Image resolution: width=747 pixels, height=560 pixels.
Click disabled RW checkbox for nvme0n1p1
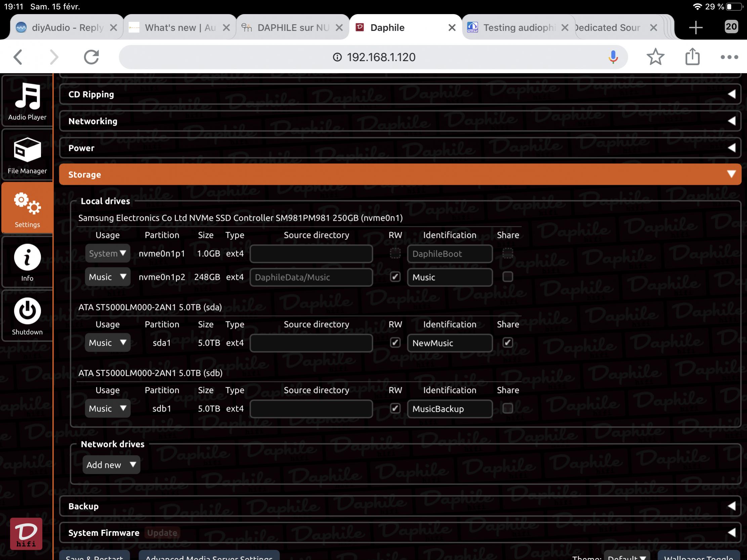click(x=395, y=253)
